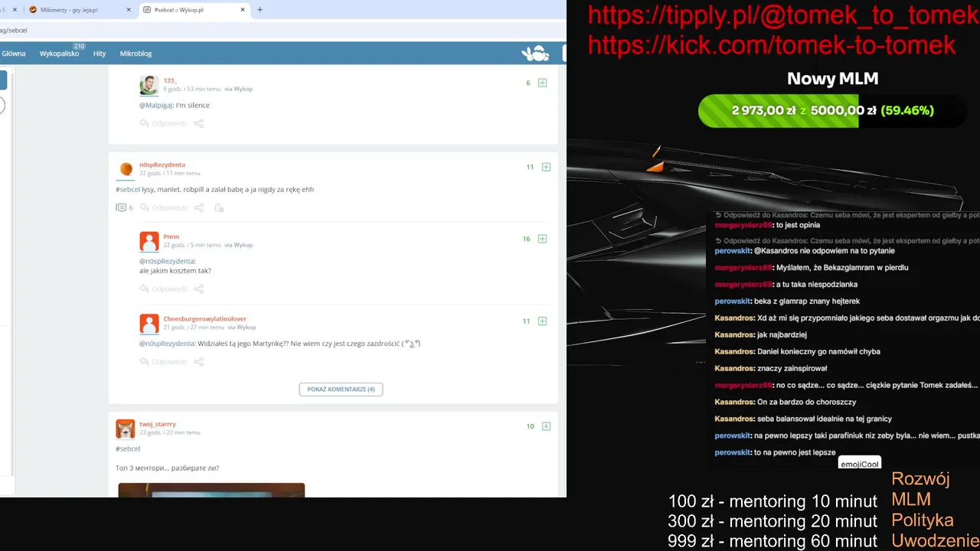Image resolution: width=980 pixels, height=551 pixels.
Task: Upvote 123_ comment with plus icon
Action: point(542,83)
